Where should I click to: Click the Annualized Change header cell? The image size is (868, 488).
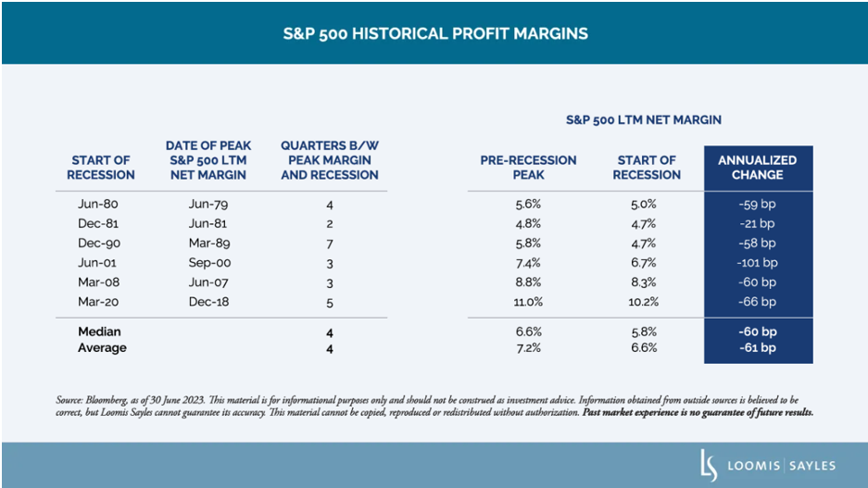click(757, 168)
